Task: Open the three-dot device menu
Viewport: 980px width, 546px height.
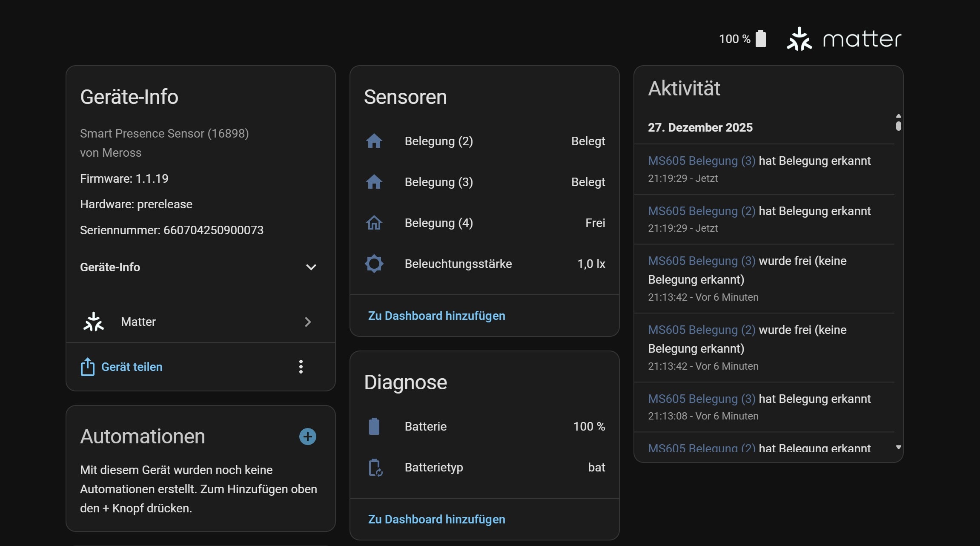Action: click(x=301, y=367)
